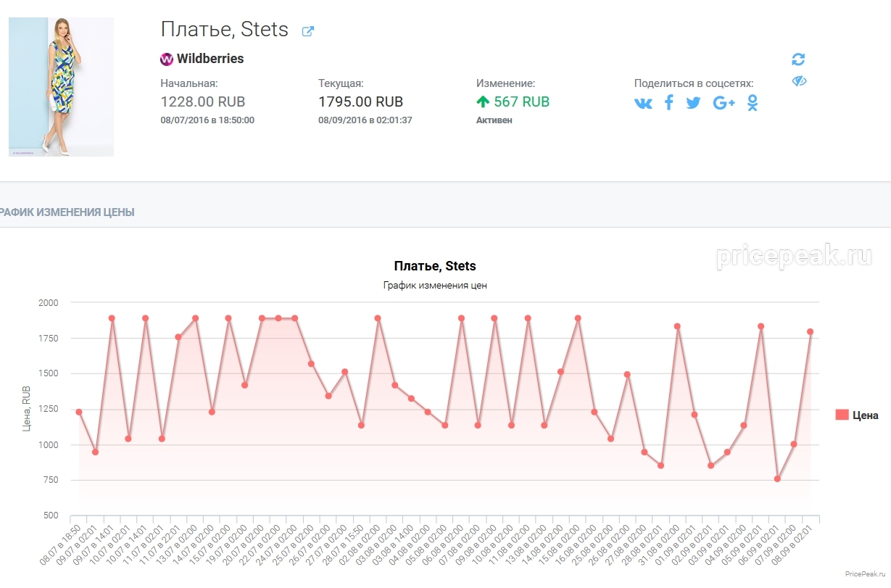The width and height of the screenshot is (891, 588).
Task: Click the first data point on the chart
Action: pyautogui.click(x=78, y=412)
